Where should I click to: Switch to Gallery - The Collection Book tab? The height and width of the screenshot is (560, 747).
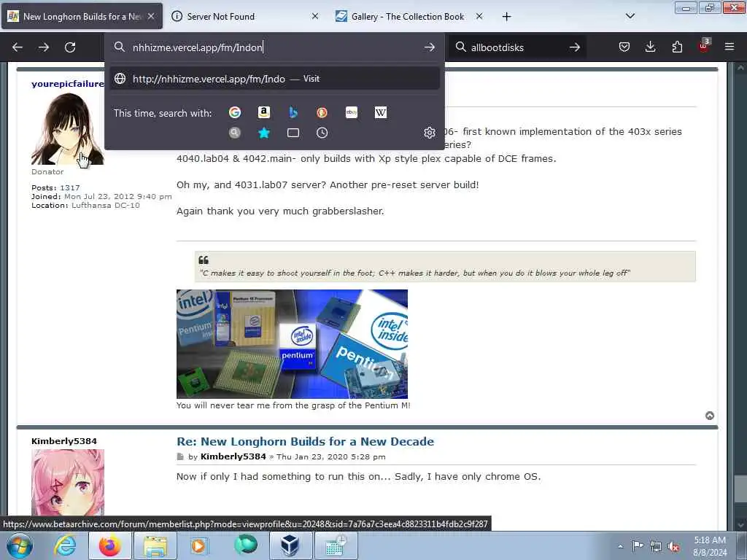(x=409, y=17)
